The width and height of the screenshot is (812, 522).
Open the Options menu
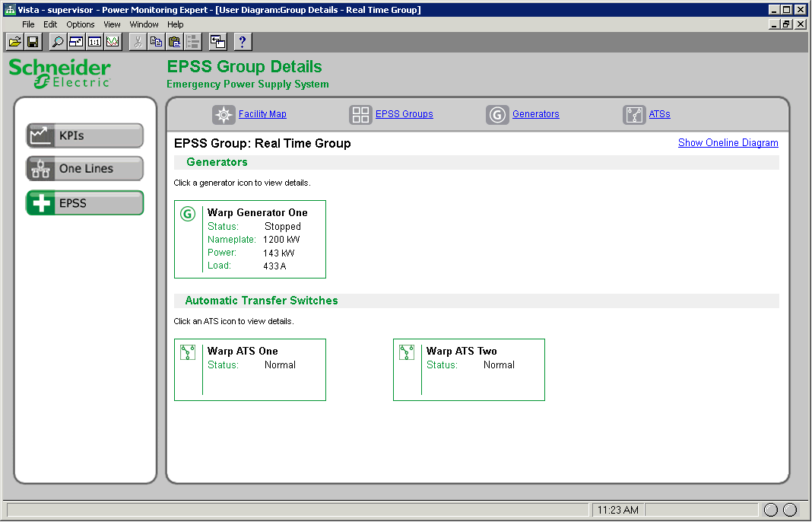(80, 24)
